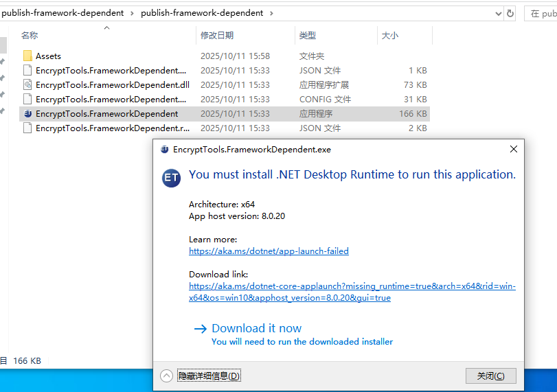557x392 pixels.
Task: Click the 文件夹 type cell for Assets
Action: pos(312,56)
